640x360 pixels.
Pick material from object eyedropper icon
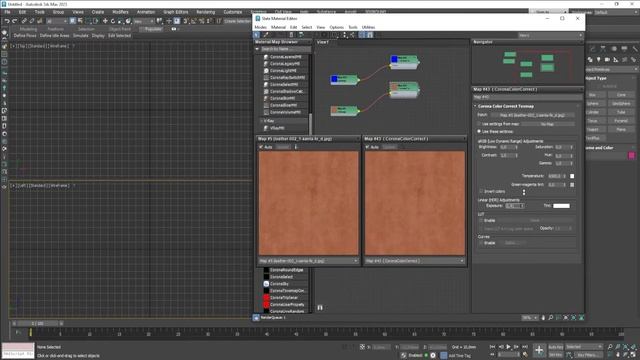[x=266, y=35]
